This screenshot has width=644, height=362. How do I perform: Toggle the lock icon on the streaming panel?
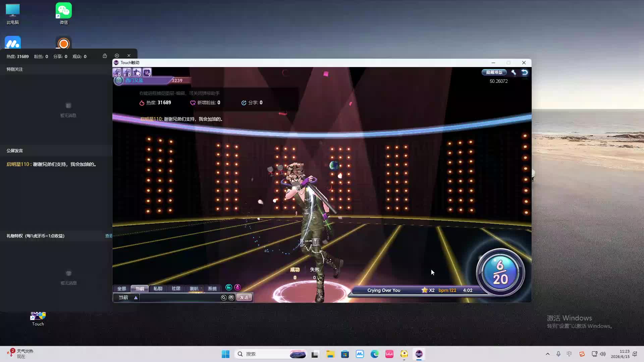pyautogui.click(x=105, y=56)
